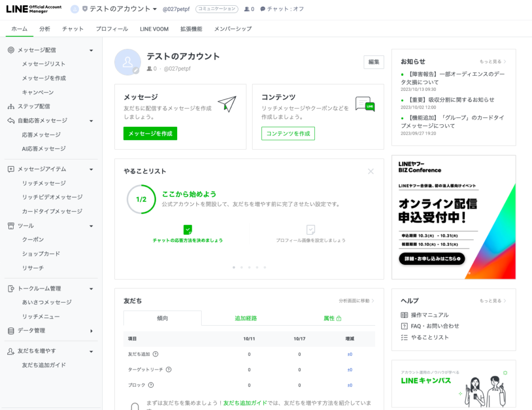Collapse the ツール section arrow

(x=91, y=226)
